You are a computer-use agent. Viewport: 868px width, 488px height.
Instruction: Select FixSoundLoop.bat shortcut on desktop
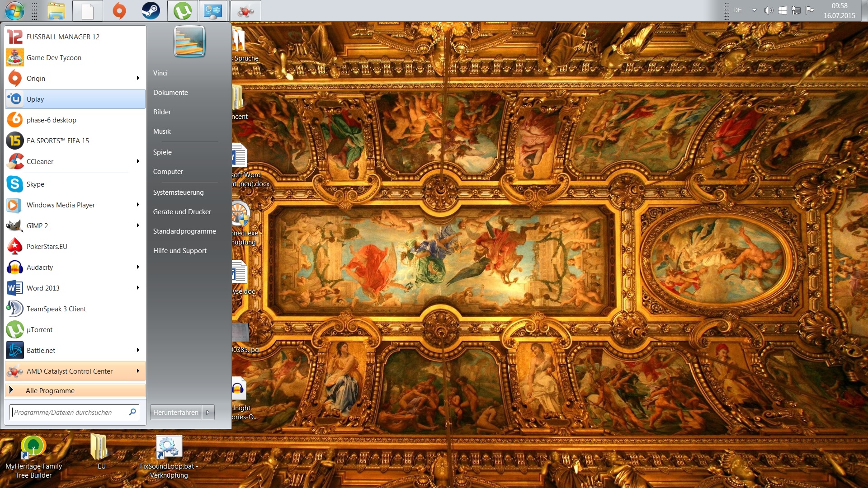(x=169, y=457)
